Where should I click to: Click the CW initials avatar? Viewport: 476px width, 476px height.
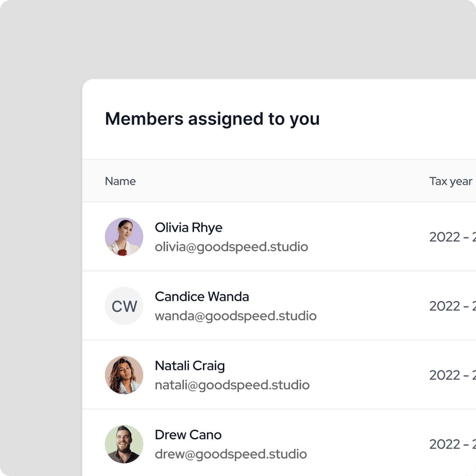124,306
